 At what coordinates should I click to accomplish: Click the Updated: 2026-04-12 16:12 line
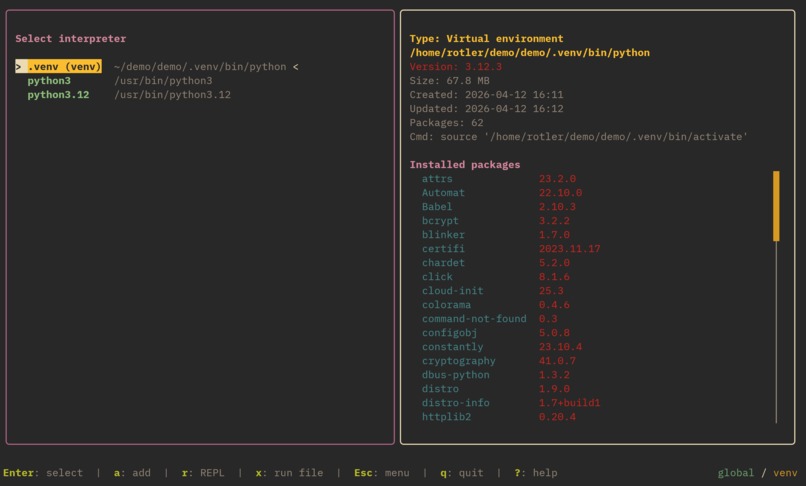pos(486,109)
